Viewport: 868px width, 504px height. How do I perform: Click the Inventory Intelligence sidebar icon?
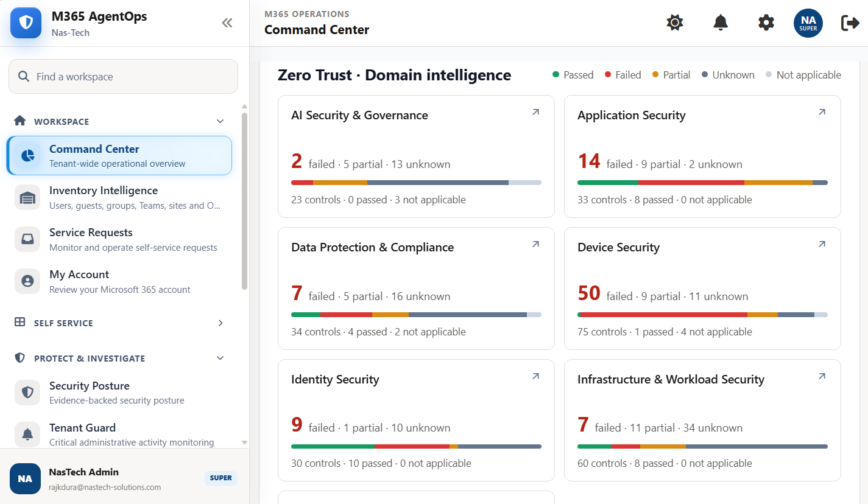pos(27,198)
